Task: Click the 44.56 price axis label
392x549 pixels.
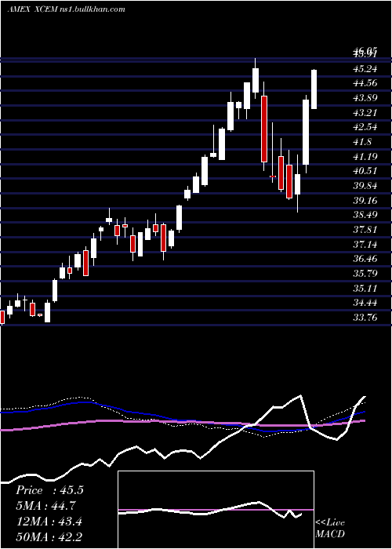Action: coord(365,83)
